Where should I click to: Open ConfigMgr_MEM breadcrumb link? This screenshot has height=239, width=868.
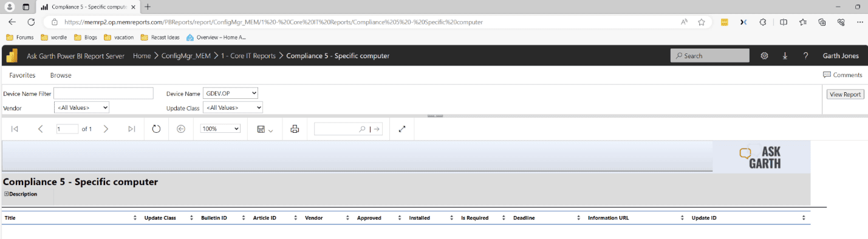(x=186, y=56)
